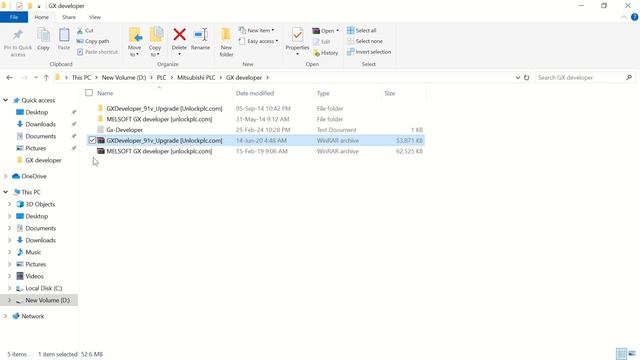The width and height of the screenshot is (640, 360).
Task: Refresh the current folder view
Action: point(527,78)
